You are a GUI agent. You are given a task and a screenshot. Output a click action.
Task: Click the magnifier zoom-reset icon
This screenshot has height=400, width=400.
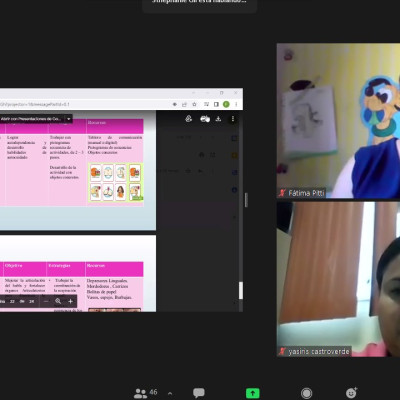point(58,301)
